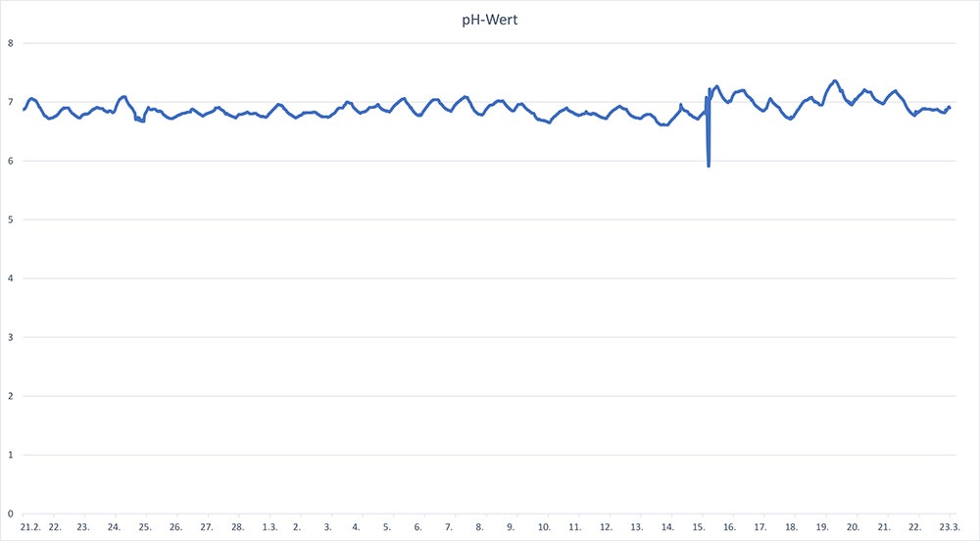
Task: Select the y-axis value 0
Action: click(10, 514)
